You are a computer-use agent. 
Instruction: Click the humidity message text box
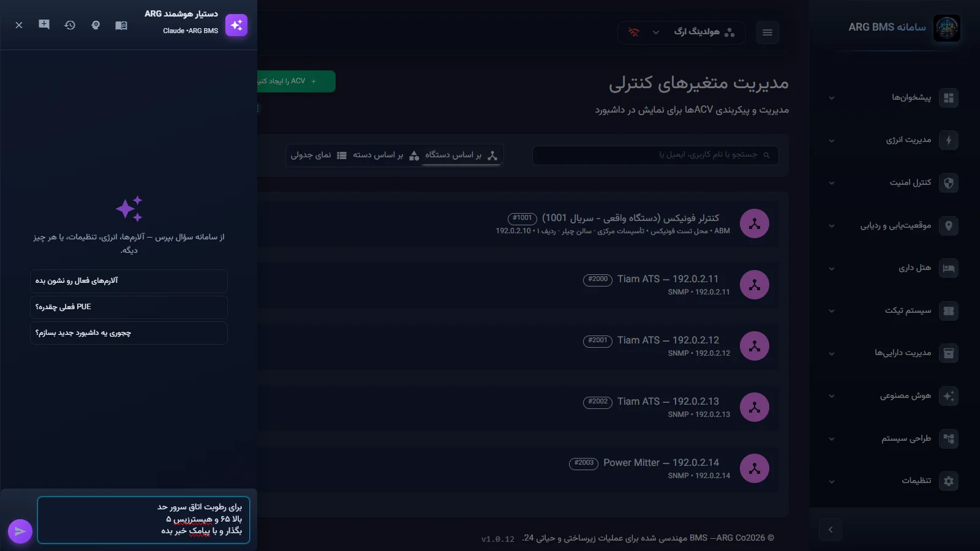pyautogui.click(x=143, y=520)
